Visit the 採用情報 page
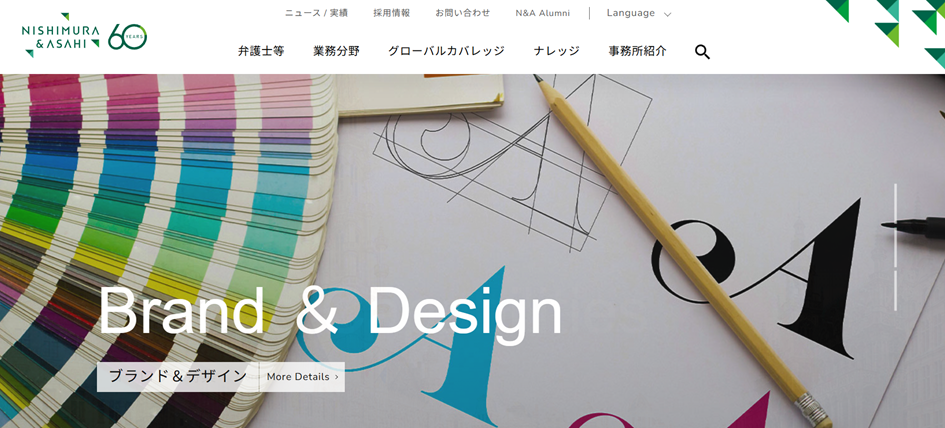The width and height of the screenshot is (945, 428). pyautogui.click(x=392, y=13)
